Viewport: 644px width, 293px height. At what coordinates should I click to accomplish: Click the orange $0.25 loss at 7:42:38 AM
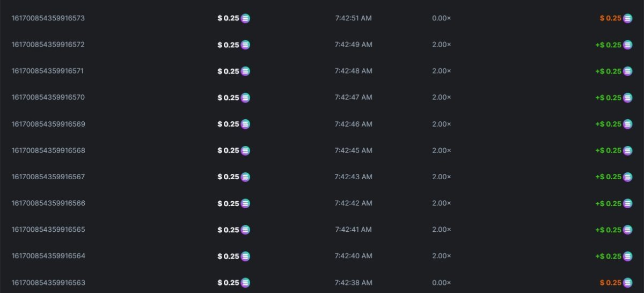pos(610,283)
